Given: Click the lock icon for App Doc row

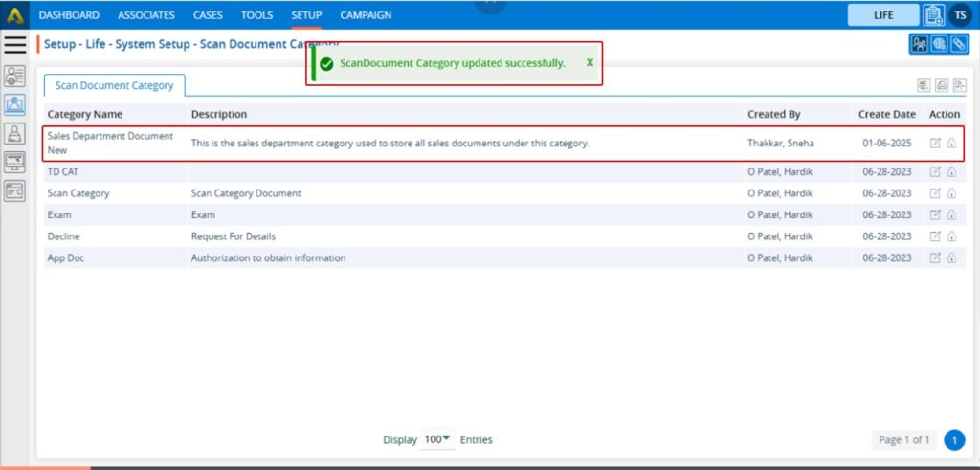Looking at the screenshot, I should (951, 258).
